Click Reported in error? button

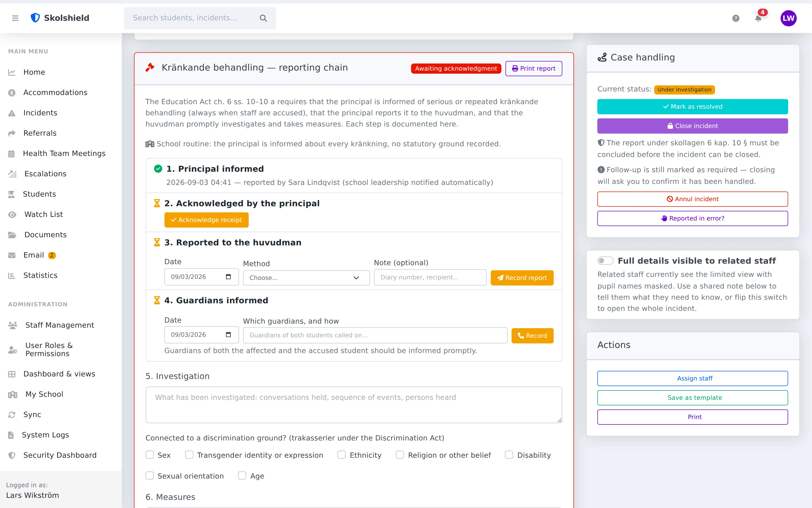(x=692, y=218)
